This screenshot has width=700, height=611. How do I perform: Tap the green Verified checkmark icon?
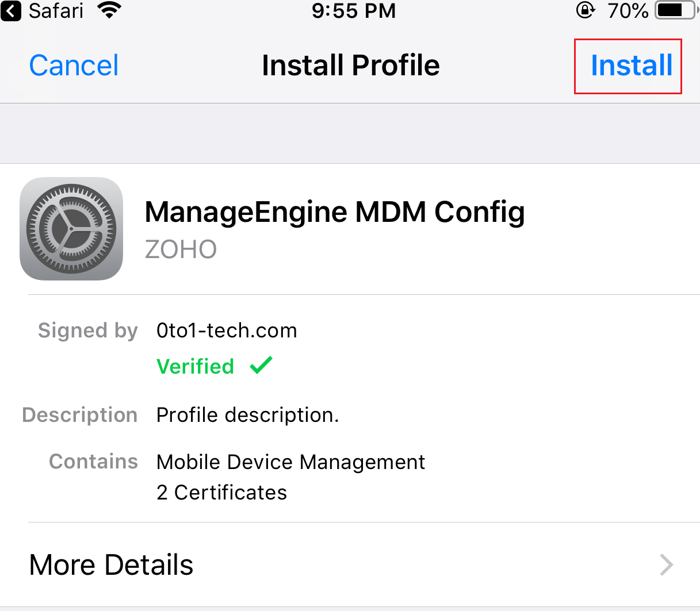click(x=261, y=366)
